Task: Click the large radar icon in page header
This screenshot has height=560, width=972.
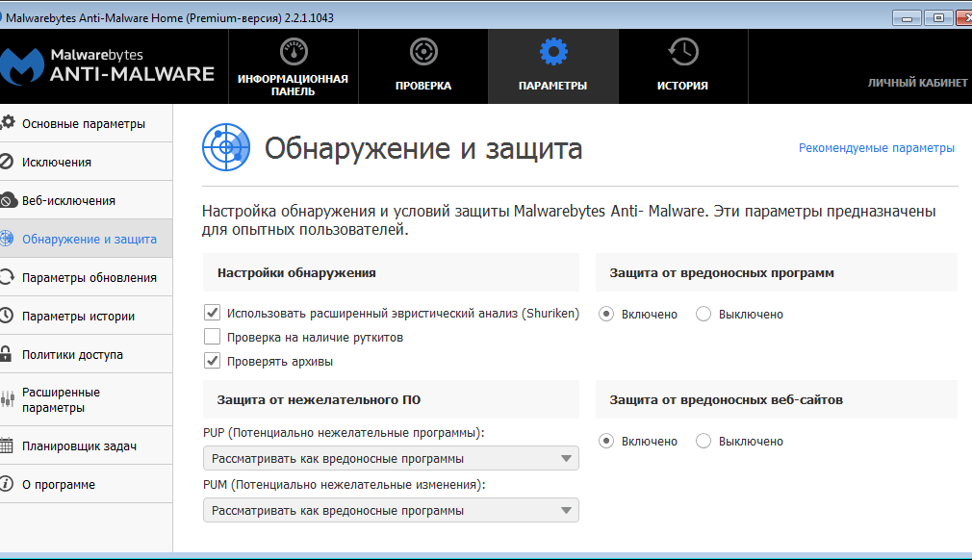Action: (x=226, y=147)
